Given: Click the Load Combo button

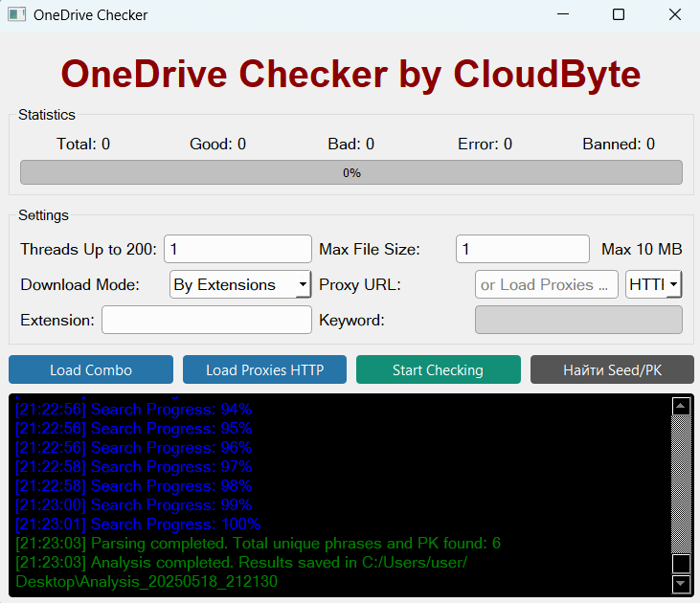Looking at the screenshot, I should pos(91,369).
